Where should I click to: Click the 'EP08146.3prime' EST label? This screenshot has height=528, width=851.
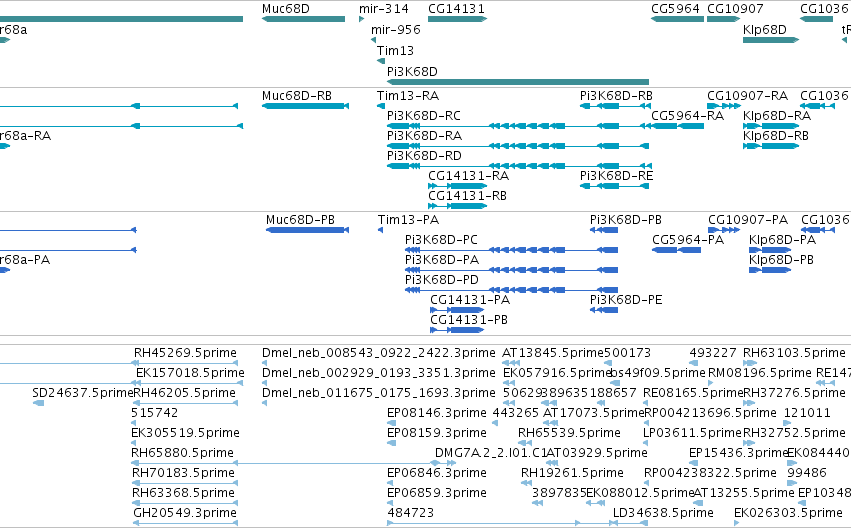[437, 413]
